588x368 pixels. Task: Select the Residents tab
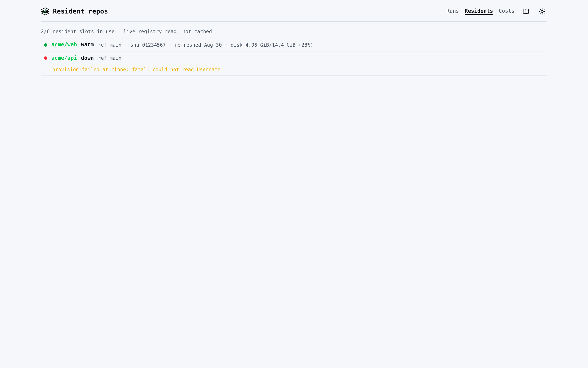479,11
